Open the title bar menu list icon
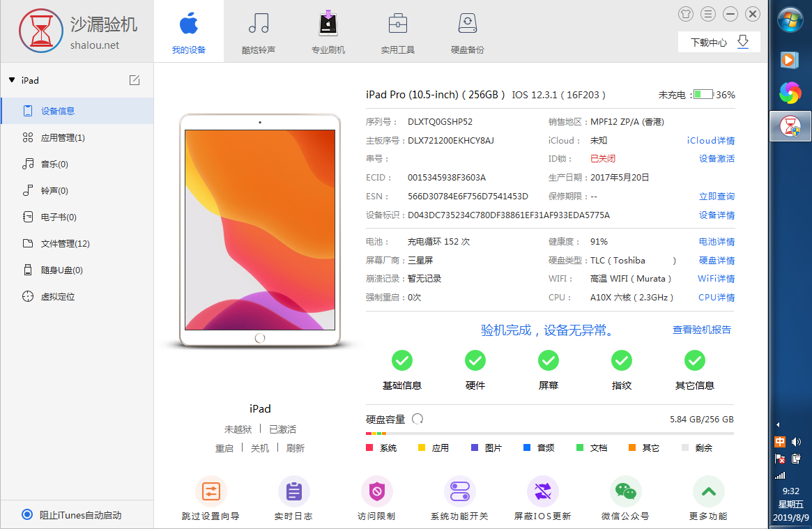Screen dimensions: 812x529 (708, 14)
